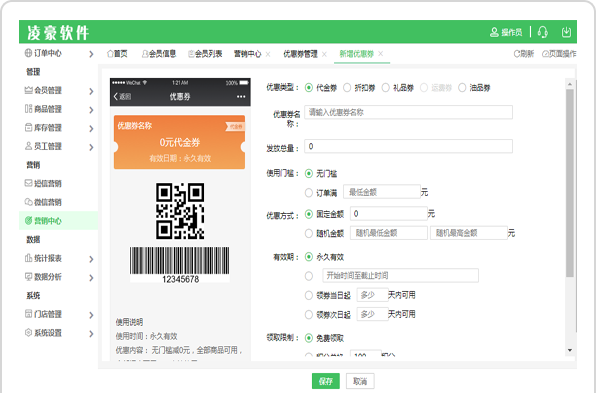Viewport: 596px width, 393px height.
Task: Click the 系统设置 gear icon
Action: (29, 333)
